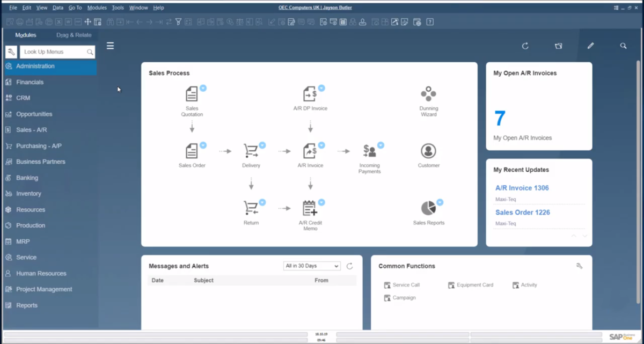The height and width of the screenshot is (344, 644).
Task: Expand the Return dropdown bubble
Action: [x=262, y=202]
